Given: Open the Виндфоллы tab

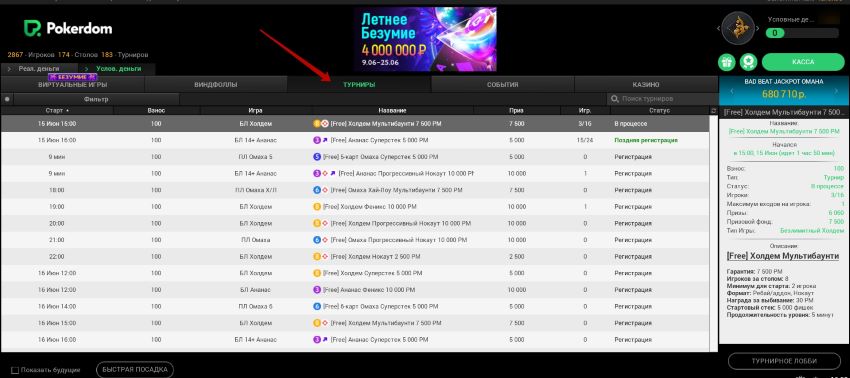Looking at the screenshot, I should [x=216, y=85].
